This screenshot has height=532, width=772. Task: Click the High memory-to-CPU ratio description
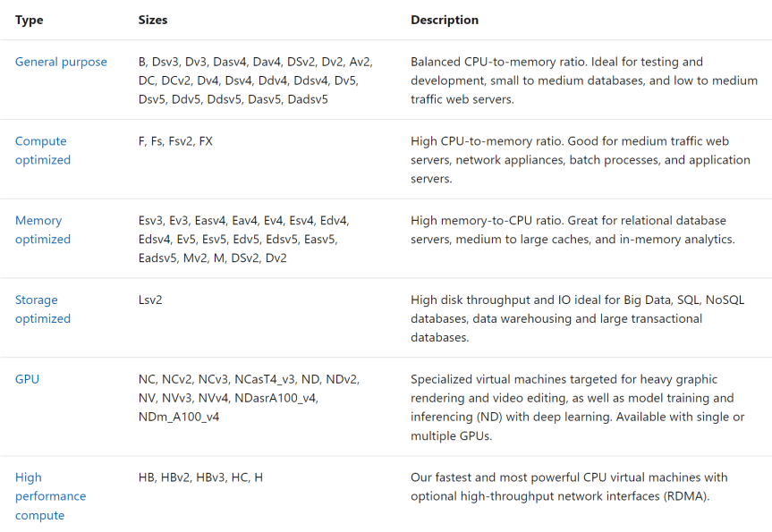(x=573, y=230)
